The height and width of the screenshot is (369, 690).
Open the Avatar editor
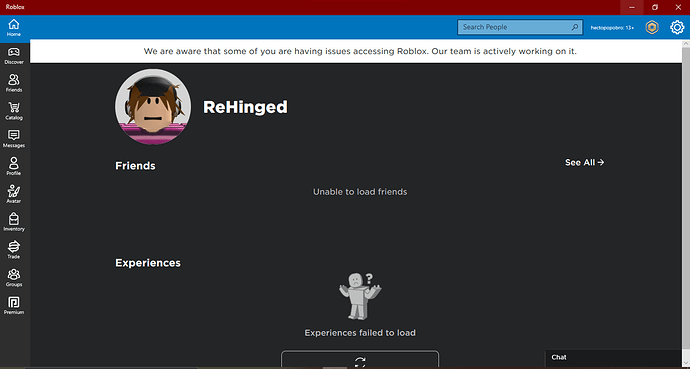[x=14, y=194]
